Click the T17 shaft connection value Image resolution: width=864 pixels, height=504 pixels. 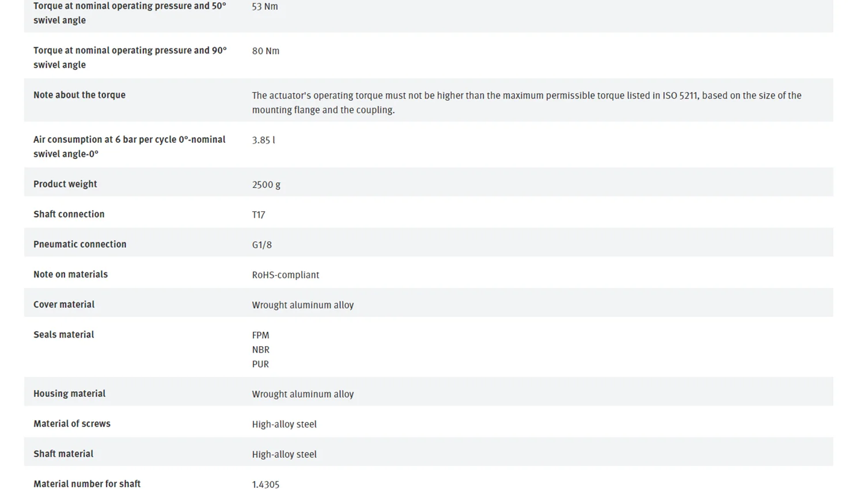point(259,215)
